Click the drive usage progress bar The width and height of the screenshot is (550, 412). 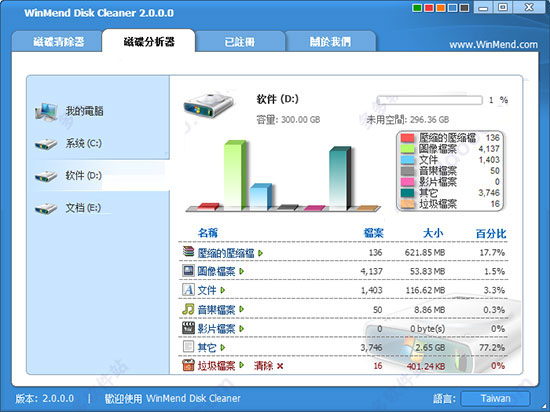coord(429,100)
